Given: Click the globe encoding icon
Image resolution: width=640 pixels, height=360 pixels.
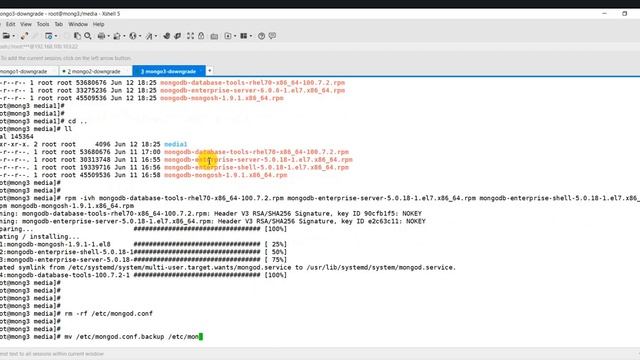Looking at the screenshot, I should (x=133, y=36).
